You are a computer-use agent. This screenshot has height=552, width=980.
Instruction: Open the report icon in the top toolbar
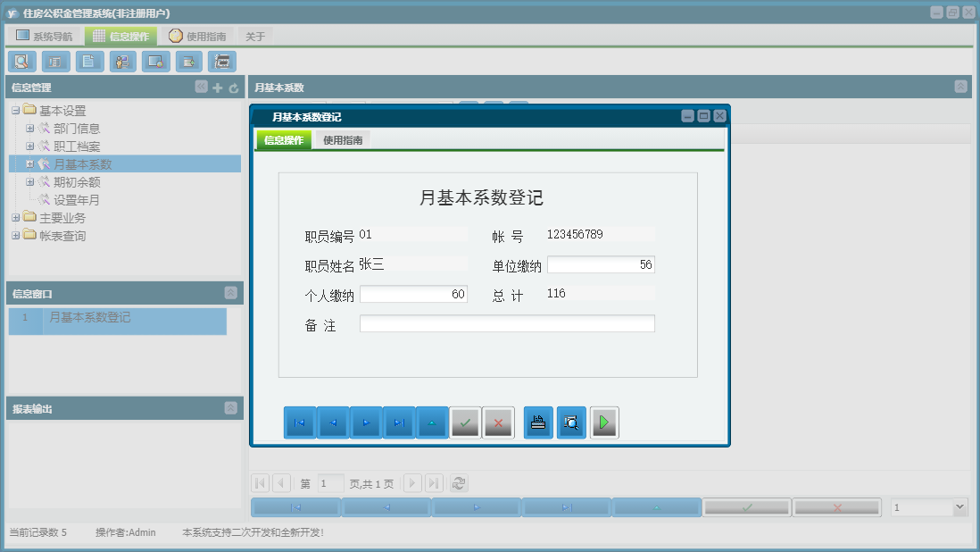(x=54, y=62)
